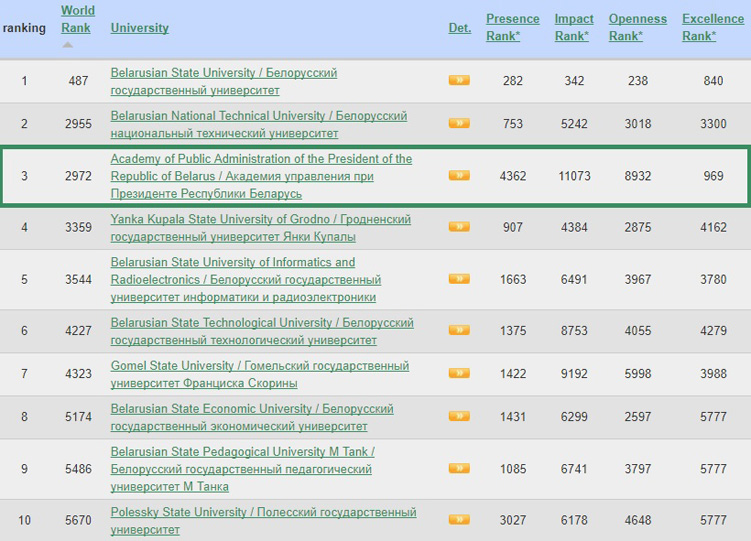This screenshot has height=541, width=751.
Task: Select world rank value 5174
Action: coord(78,417)
